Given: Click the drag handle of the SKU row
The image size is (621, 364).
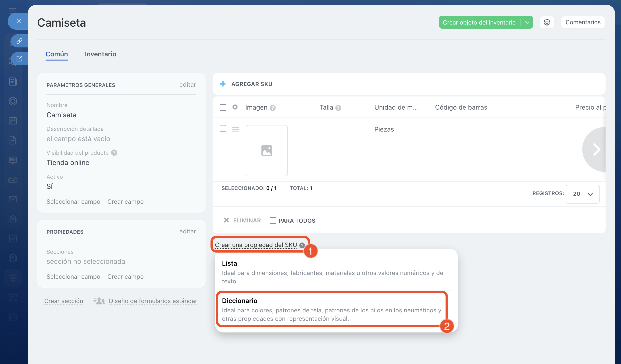Looking at the screenshot, I should [235, 129].
